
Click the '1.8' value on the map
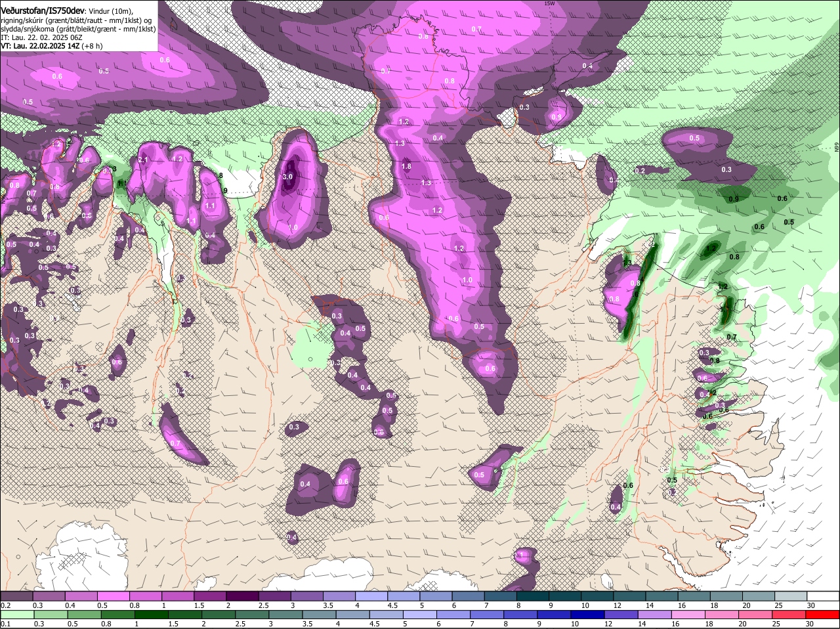[406, 167]
